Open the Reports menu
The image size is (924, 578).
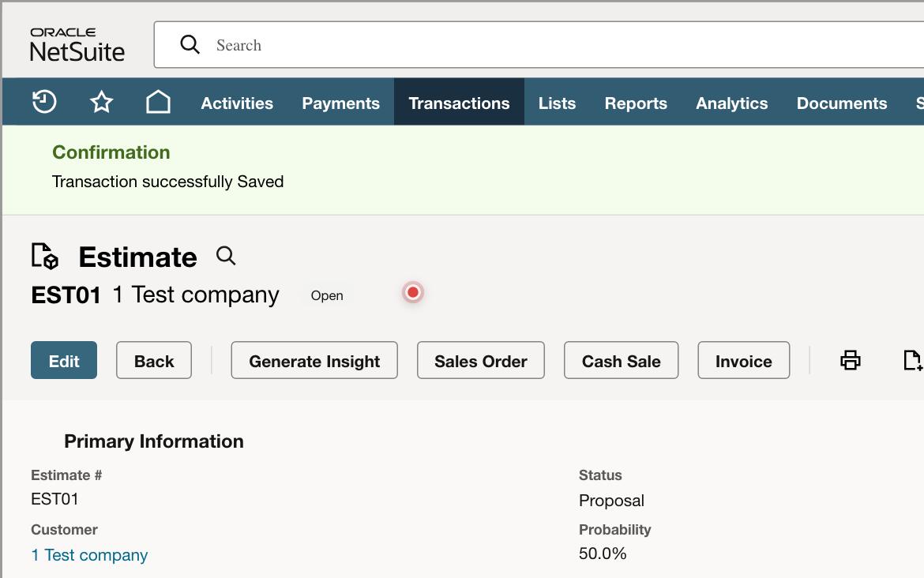pyautogui.click(x=636, y=103)
